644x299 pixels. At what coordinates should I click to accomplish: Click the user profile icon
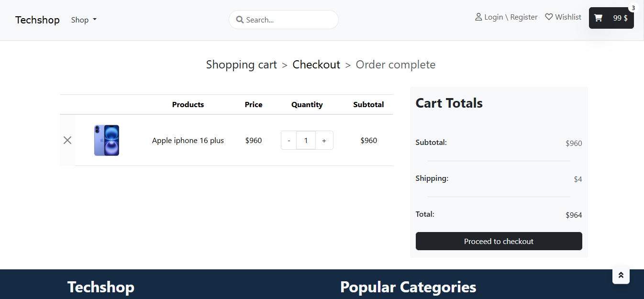point(478,17)
